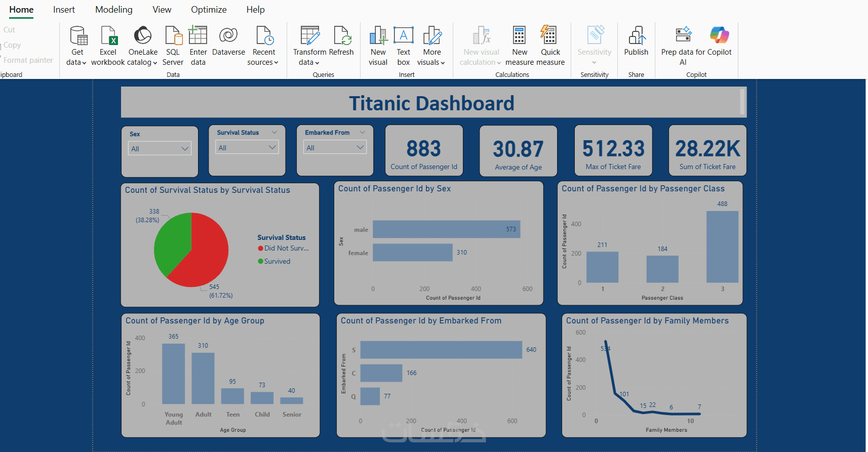868x452 pixels.
Task: Select the female bar in Sex chart
Action: (413, 253)
